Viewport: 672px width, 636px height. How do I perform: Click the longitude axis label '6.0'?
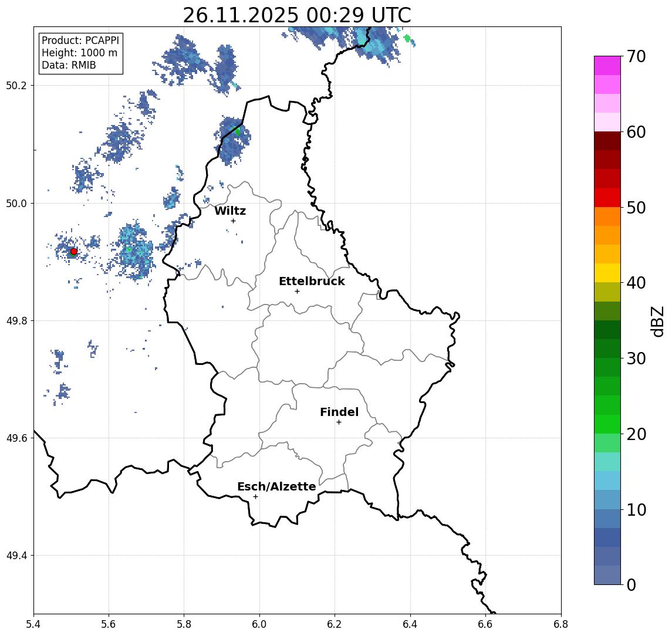pyautogui.click(x=259, y=624)
